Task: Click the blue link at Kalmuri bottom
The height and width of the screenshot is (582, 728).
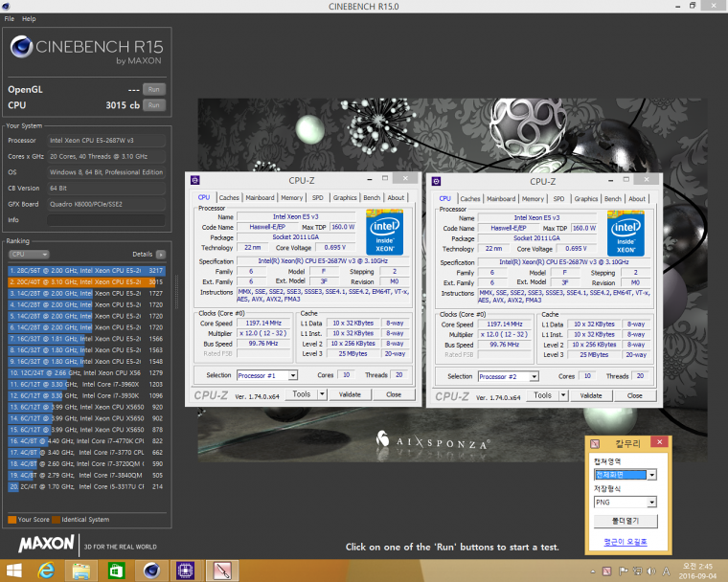Action: point(625,542)
